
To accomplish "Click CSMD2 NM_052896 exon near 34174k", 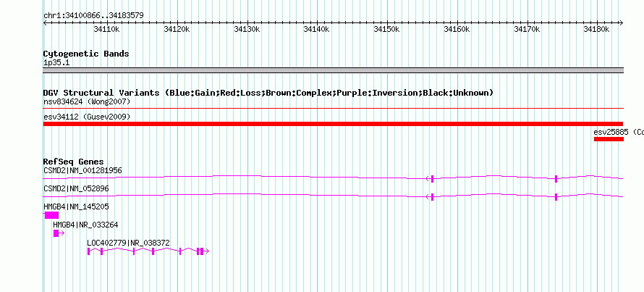I will [556, 196].
